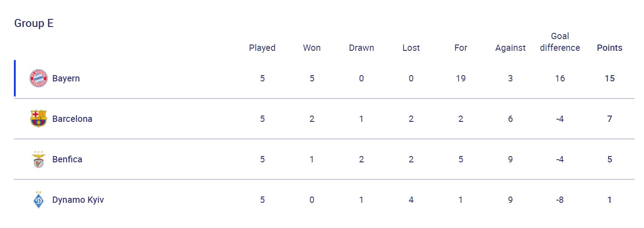
Task: Click Bayern's 15 points value
Action: pos(609,78)
